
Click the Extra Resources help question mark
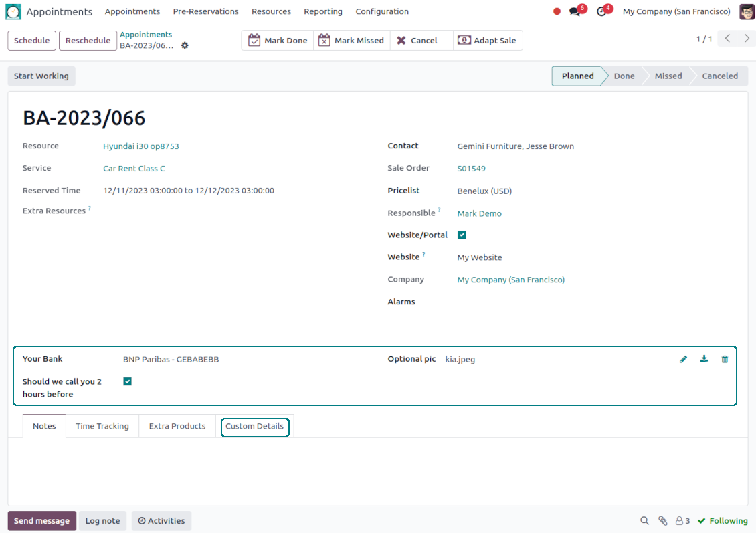click(90, 208)
